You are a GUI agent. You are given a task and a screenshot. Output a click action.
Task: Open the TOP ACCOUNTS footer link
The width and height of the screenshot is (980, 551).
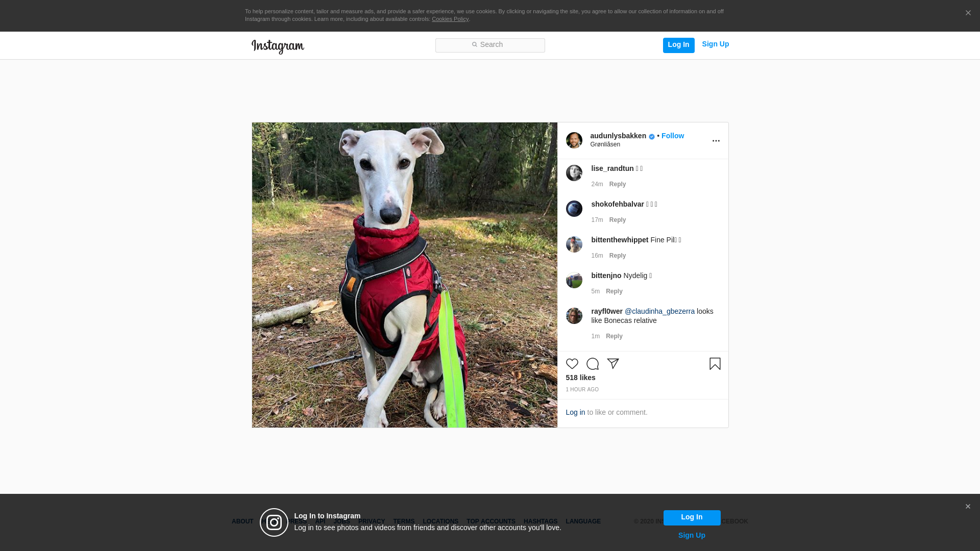(491, 521)
